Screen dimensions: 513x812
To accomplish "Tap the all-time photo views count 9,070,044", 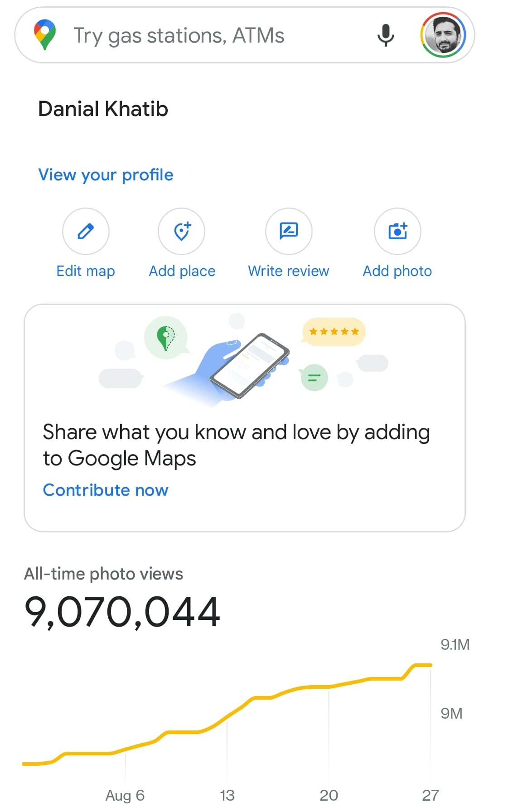I will (122, 612).
